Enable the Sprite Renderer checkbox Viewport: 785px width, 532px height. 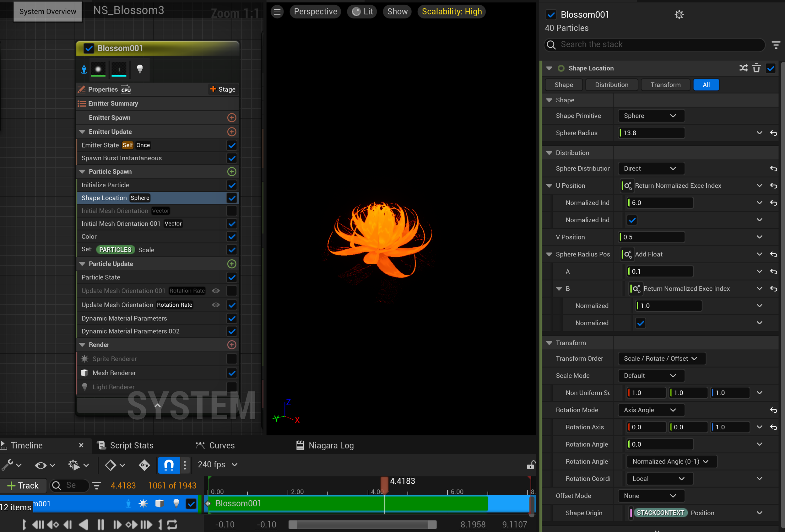[232, 358]
